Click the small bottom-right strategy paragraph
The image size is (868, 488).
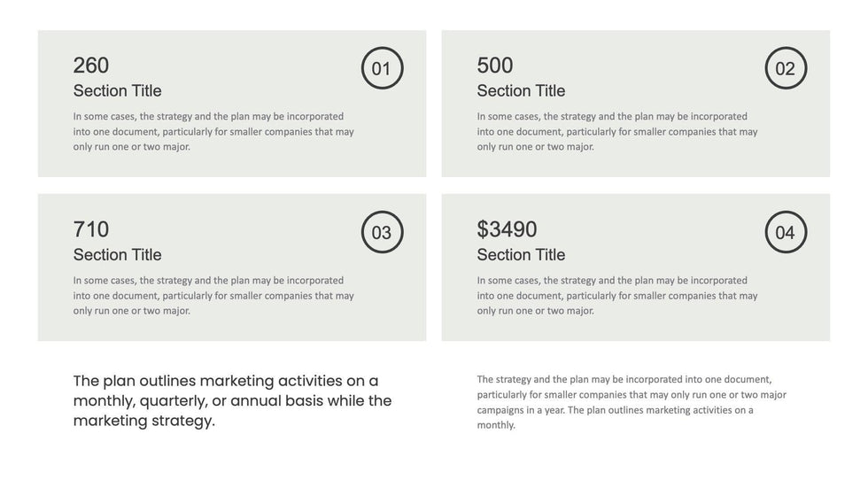631,402
